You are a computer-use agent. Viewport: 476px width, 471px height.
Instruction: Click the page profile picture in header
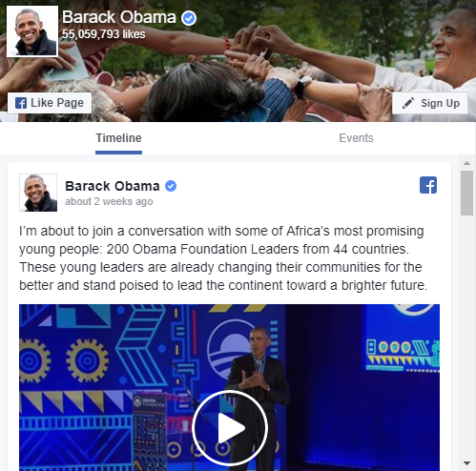click(x=32, y=31)
